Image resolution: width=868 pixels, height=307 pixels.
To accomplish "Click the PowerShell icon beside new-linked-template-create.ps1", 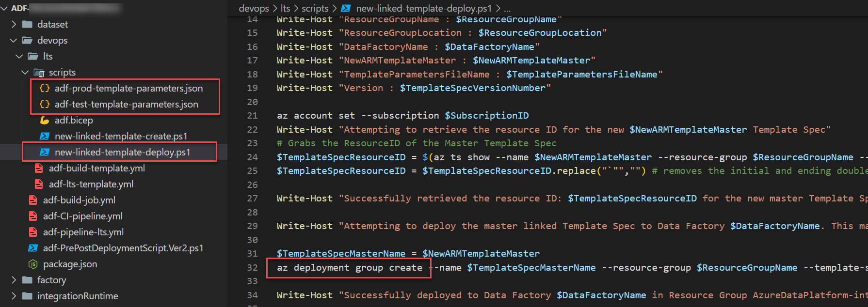I will point(45,137).
